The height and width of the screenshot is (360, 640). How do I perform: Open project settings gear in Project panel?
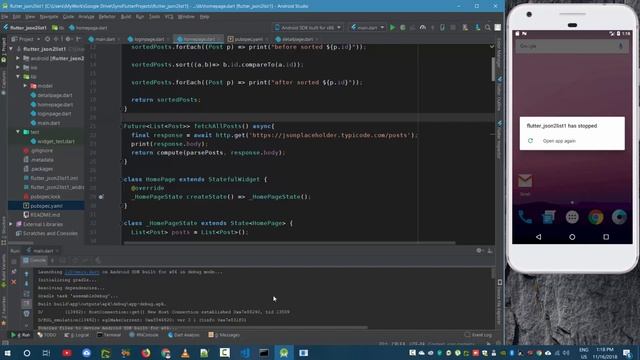(68, 39)
